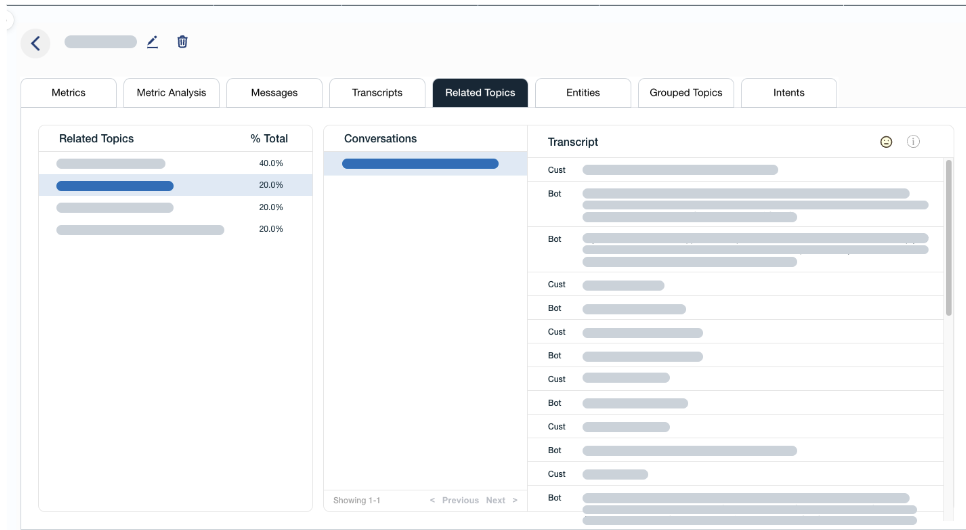Switch to the Entities tab
Screen dimensions: 966x530
[583, 93]
